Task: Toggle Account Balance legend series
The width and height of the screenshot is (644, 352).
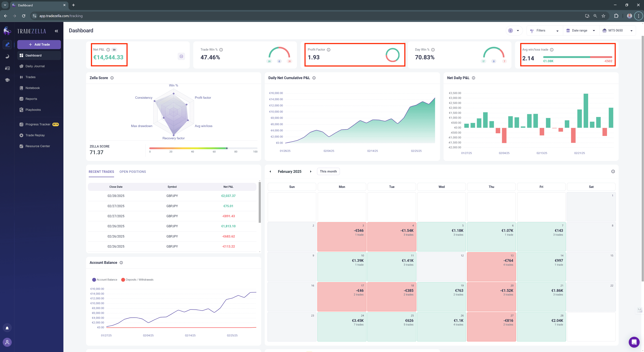Action: click(x=105, y=280)
